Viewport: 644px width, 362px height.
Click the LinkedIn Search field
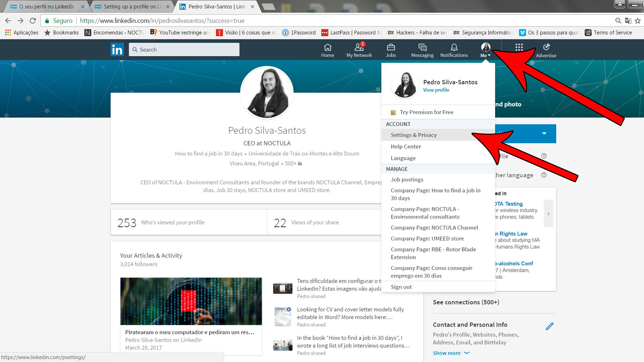184,50
